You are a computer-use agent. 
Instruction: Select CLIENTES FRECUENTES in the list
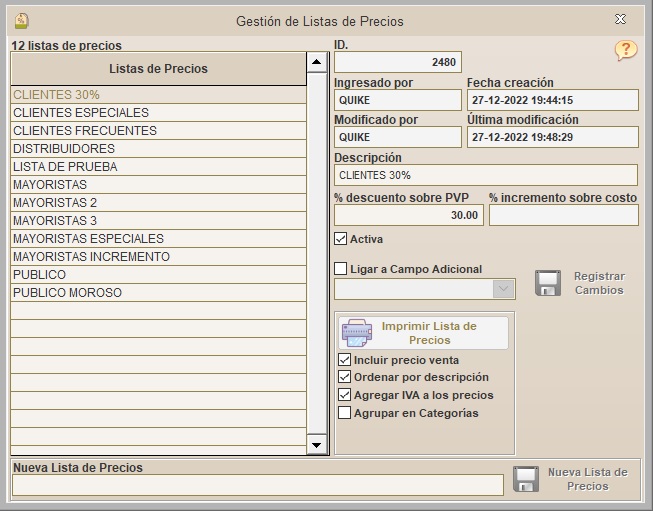(x=158, y=131)
